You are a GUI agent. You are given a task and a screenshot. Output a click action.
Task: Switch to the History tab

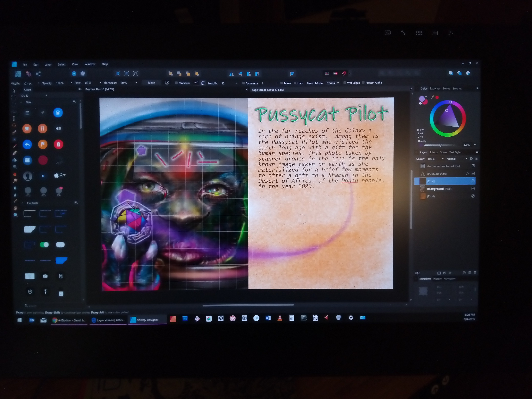click(x=437, y=279)
